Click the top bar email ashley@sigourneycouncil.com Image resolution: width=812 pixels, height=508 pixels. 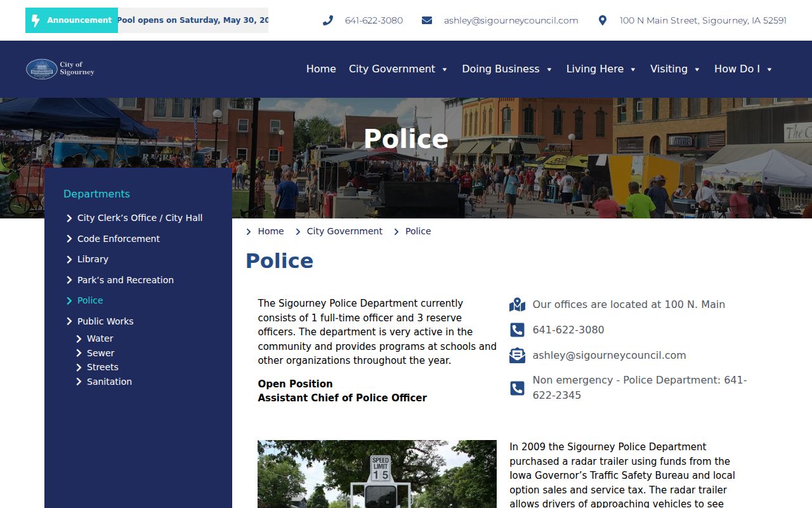(x=511, y=20)
